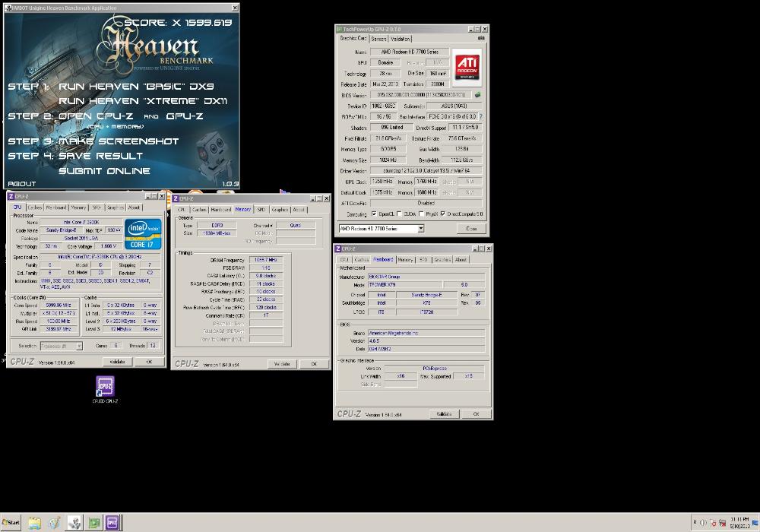This screenshot has height=532, width=760.
Task: Click Save Result in Heaven benchmark
Action: coord(101,156)
